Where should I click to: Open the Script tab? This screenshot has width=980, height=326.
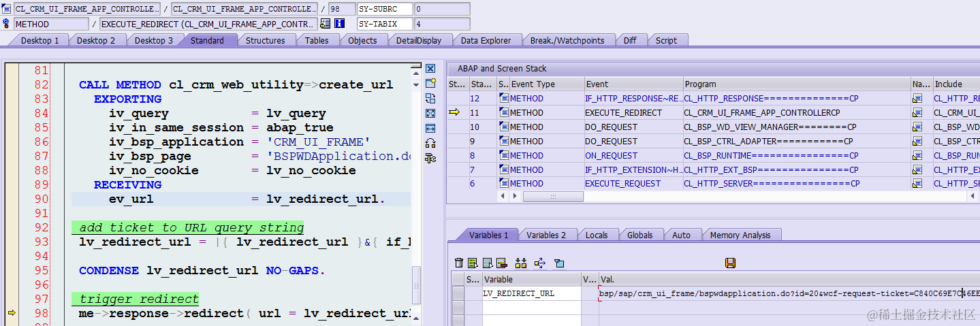click(x=666, y=40)
